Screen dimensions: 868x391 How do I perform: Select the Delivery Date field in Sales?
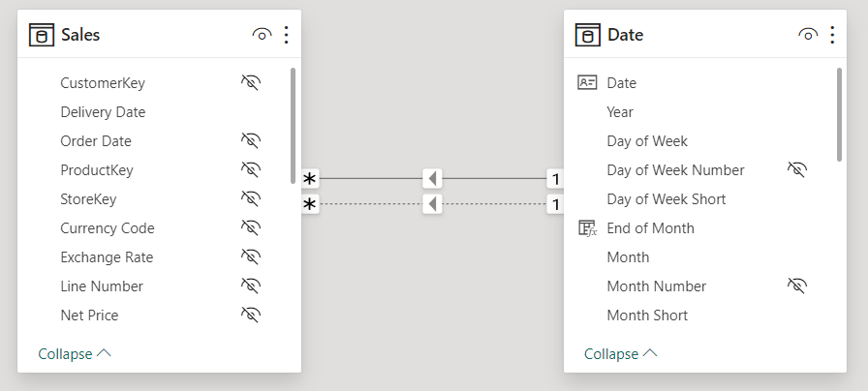103,112
